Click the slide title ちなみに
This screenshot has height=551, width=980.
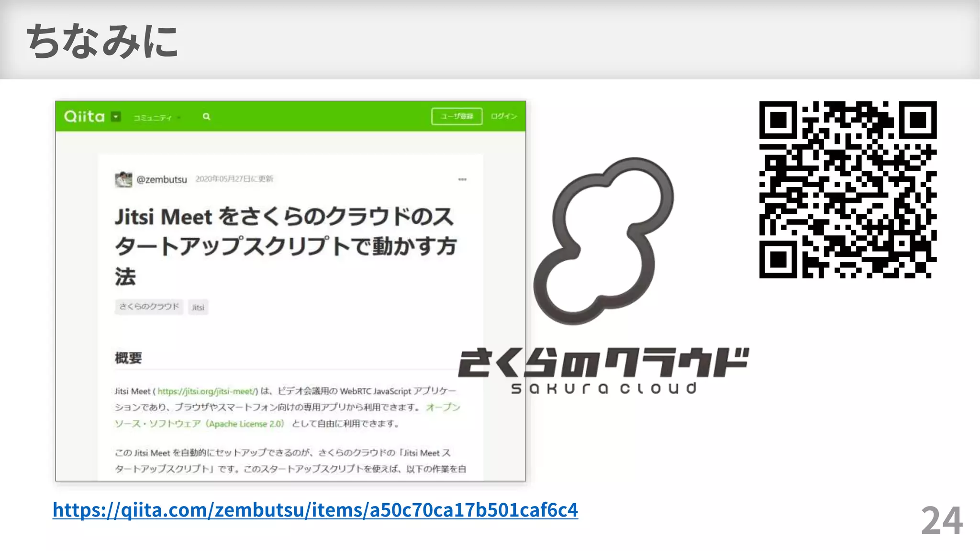(102, 41)
